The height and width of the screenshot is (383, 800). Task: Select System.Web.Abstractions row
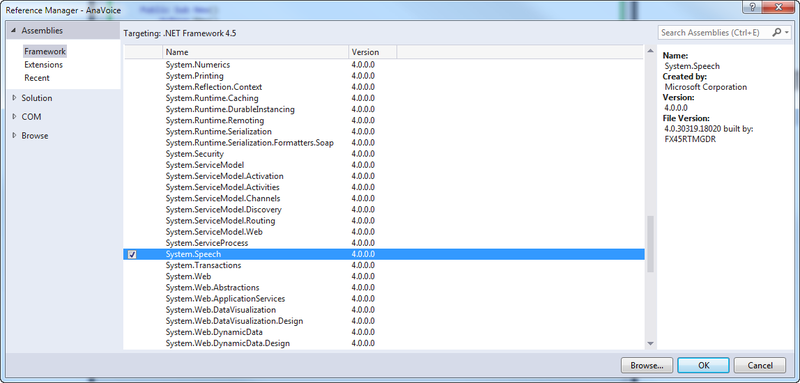384,288
